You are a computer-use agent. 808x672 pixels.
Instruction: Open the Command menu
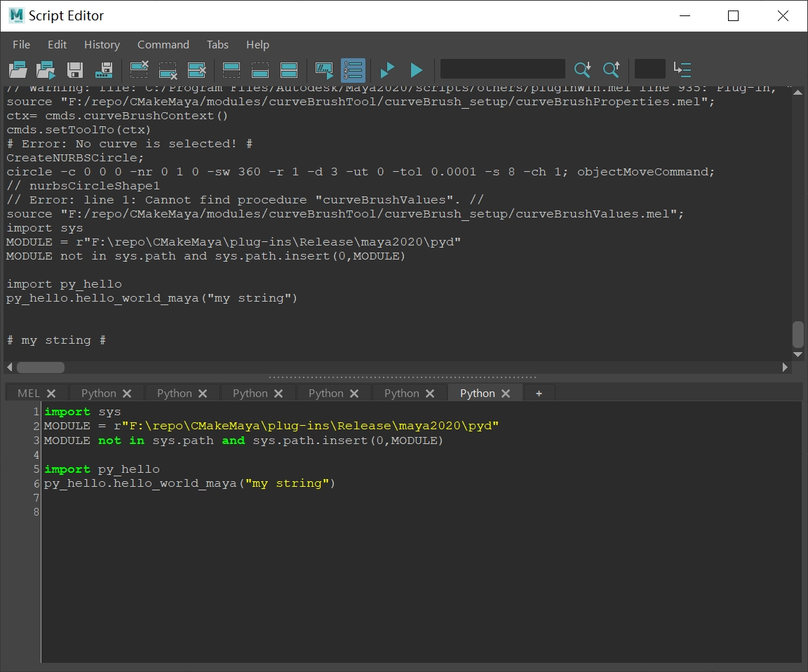coord(163,44)
